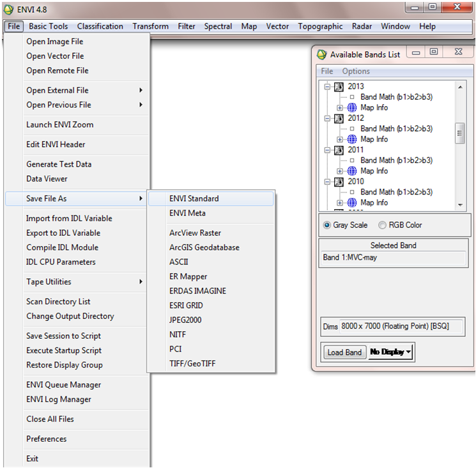The height and width of the screenshot is (468, 476).
Task: Choose TIFF/GeoTIFF save format
Action: (x=211, y=364)
